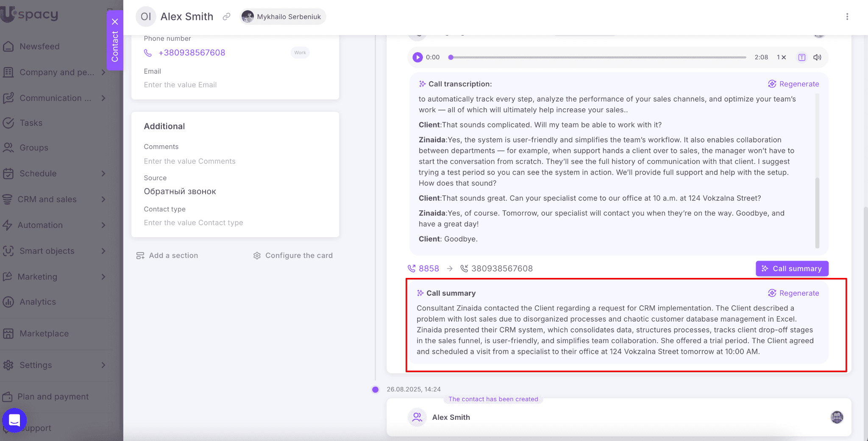Seek on the audio progress bar
This screenshot has width=868, height=441.
coord(598,57)
